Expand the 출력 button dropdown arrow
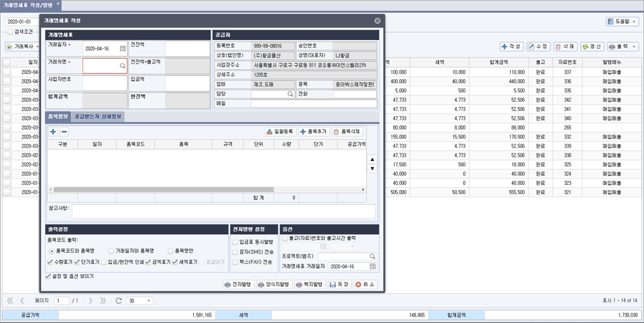The image size is (644, 323). [636, 47]
